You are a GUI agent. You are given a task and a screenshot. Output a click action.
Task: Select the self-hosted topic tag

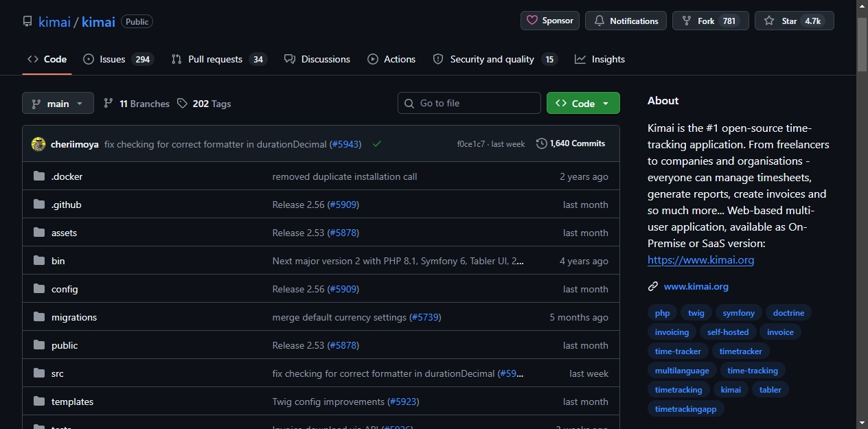pyautogui.click(x=728, y=332)
